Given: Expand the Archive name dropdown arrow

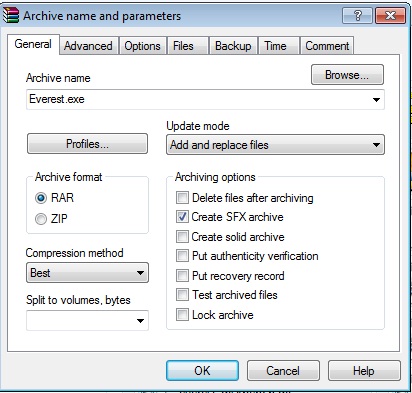Looking at the screenshot, I should click(x=376, y=99).
